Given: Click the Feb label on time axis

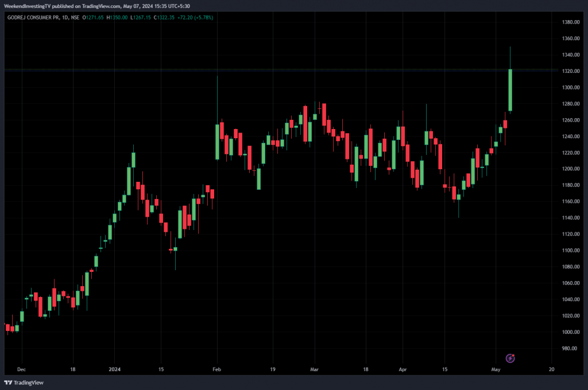Looking at the screenshot, I should 216,369.
